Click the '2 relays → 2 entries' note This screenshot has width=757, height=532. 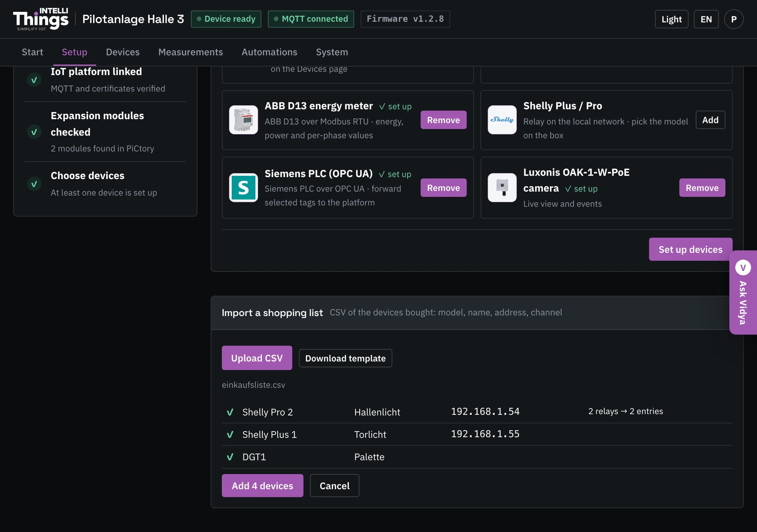tap(625, 411)
